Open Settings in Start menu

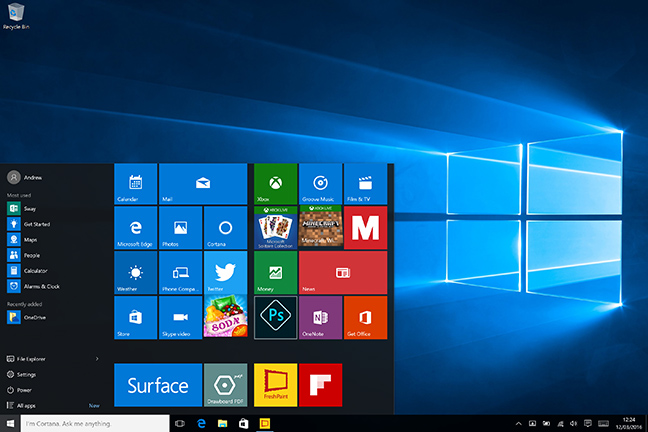pos(21,375)
